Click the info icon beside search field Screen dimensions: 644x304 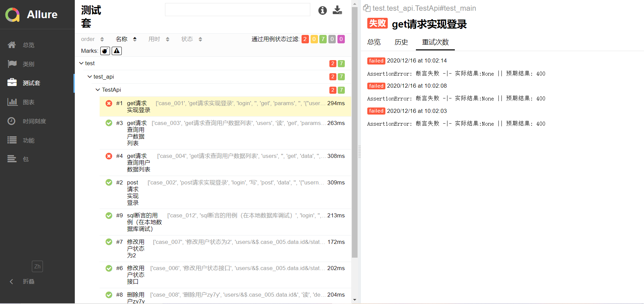pyautogui.click(x=322, y=10)
